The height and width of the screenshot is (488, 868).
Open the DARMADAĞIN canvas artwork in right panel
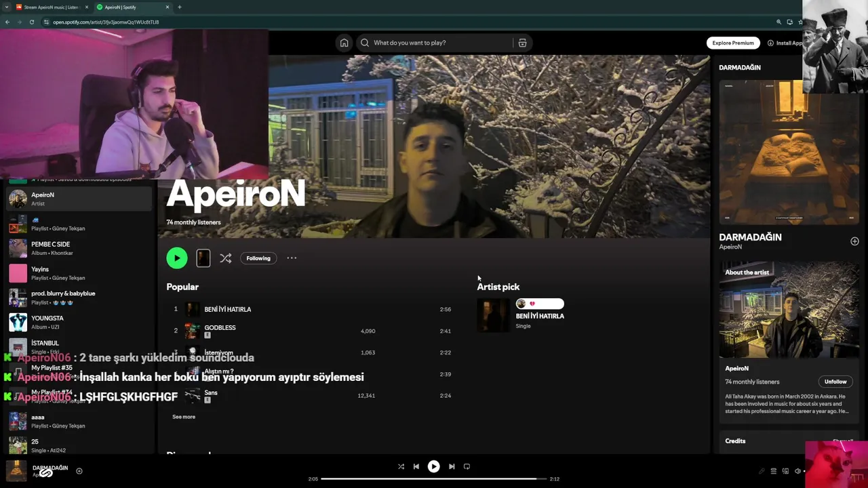[x=789, y=152]
